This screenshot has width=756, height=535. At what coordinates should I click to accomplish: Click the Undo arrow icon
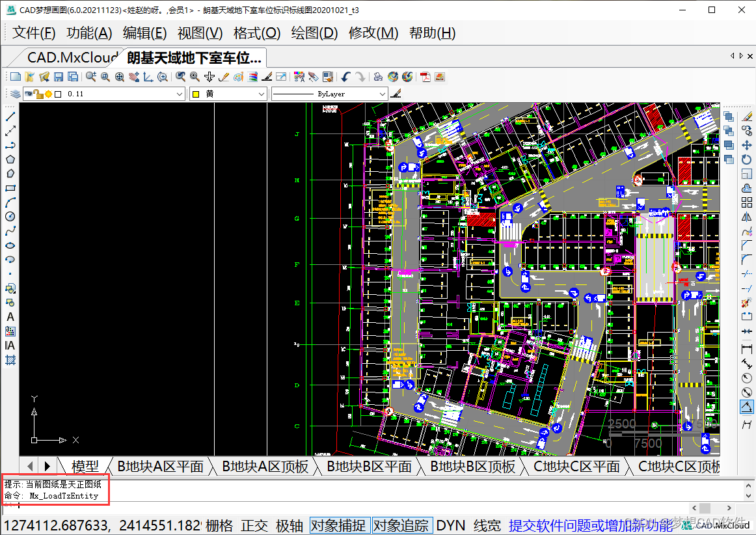tap(345, 77)
